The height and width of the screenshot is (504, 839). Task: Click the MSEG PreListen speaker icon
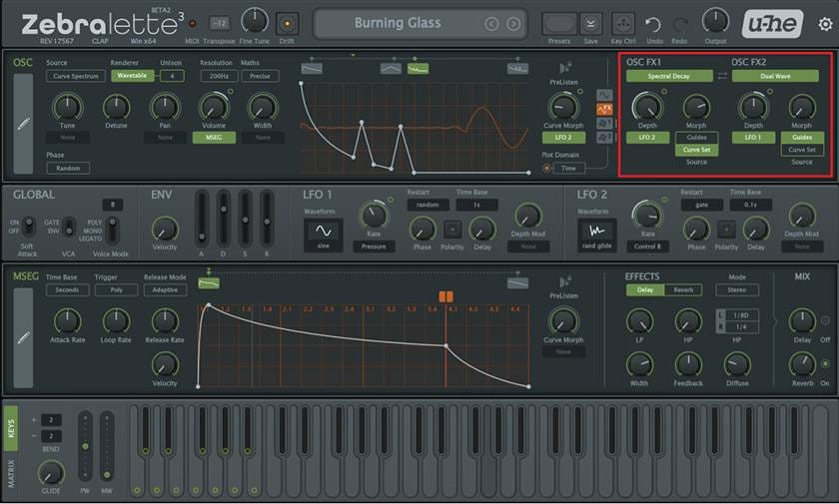[563, 281]
